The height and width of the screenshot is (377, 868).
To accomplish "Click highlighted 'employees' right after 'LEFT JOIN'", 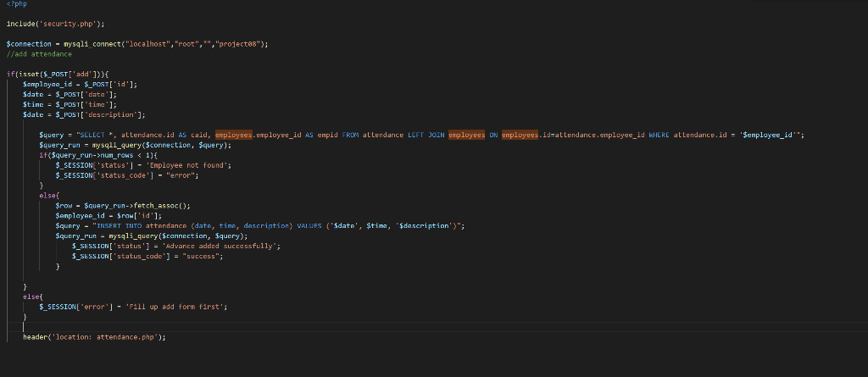I will pyautogui.click(x=467, y=135).
